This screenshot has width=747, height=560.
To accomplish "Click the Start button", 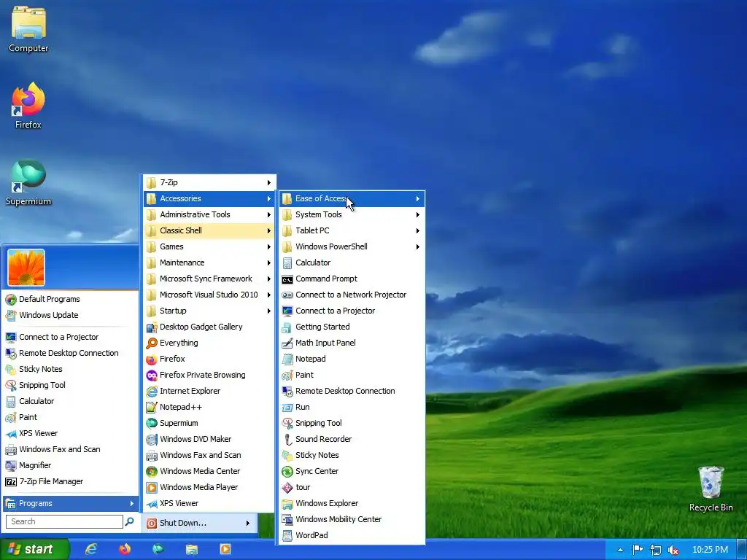I will [34, 549].
